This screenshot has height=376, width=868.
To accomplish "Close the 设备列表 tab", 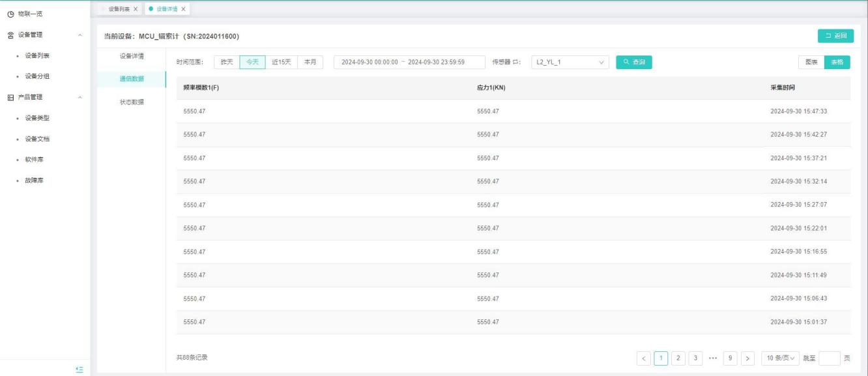I will click(135, 8).
